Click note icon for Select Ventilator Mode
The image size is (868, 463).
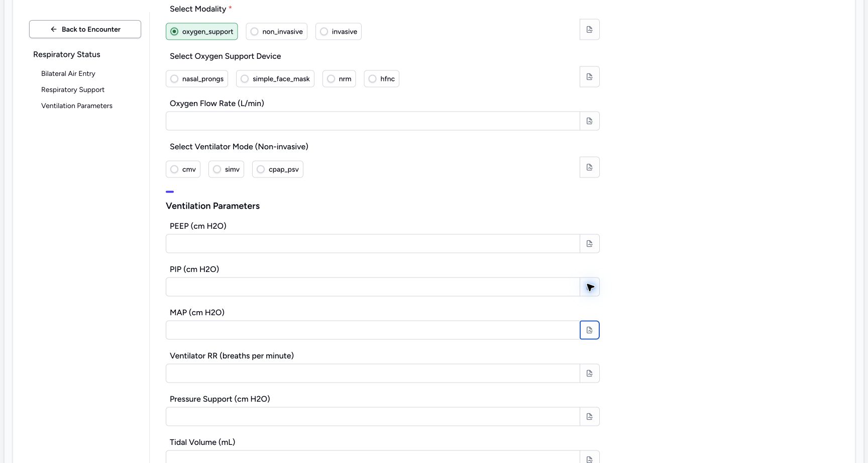pos(590,167)
